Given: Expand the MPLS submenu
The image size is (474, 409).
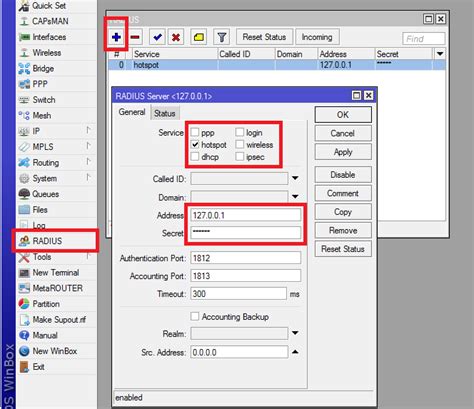Looking at the screenshot, I should point(88,146).
